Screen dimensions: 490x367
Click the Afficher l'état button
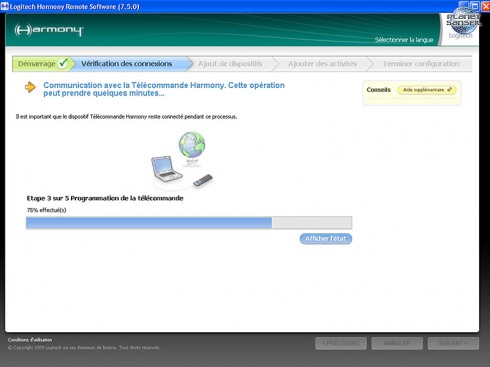(x=326, y=238)
